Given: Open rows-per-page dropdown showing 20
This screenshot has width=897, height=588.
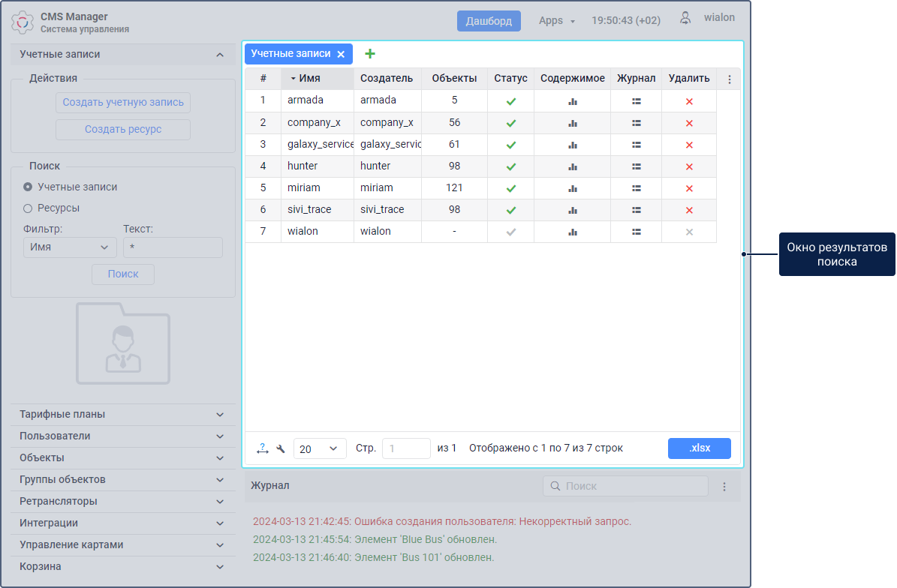Looking at the screenshot, I should click(320, 448).
